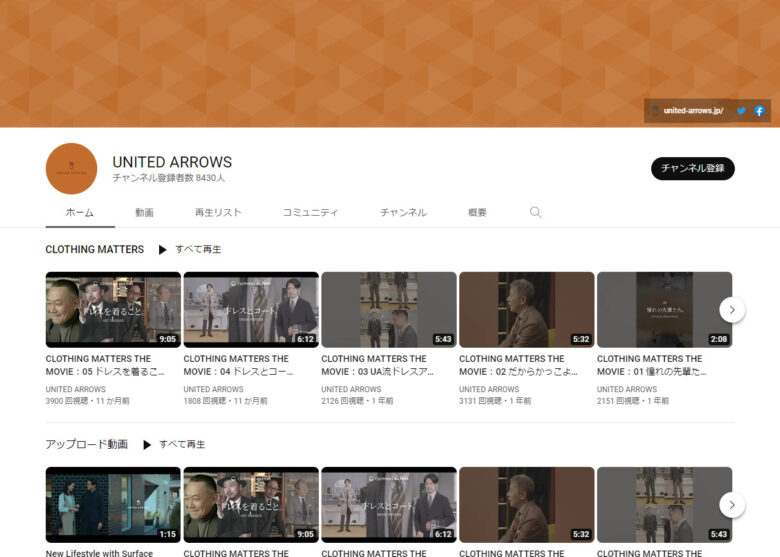Open the 5:32 thumbnail in uploads row
The height and width of the screenshot is (557, 780).
pos(526,505)
